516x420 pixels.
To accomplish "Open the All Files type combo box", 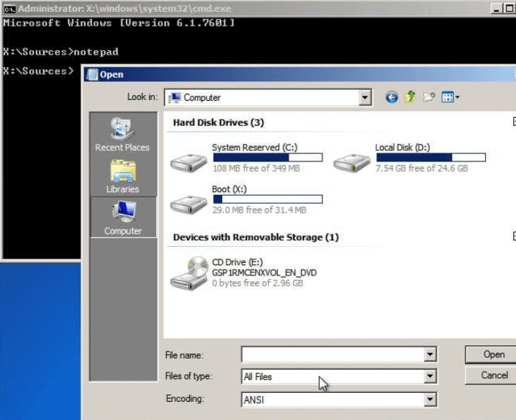I will pos(339,376).
